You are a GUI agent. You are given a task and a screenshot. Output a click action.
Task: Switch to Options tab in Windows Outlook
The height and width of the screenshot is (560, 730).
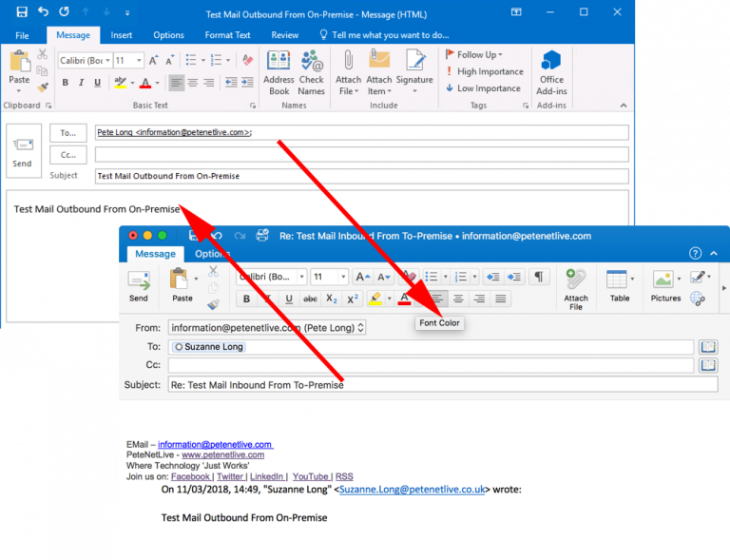pyautogui.click(x=168, y=35)
